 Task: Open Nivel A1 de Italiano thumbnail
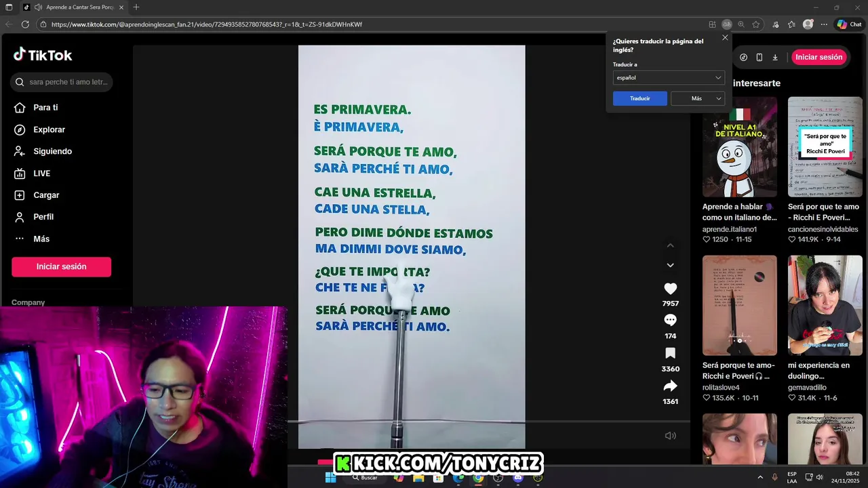click(739, 146)
